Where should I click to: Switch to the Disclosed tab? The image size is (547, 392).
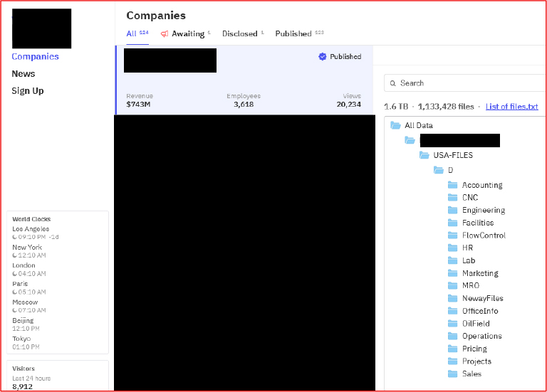click(239, 33)
